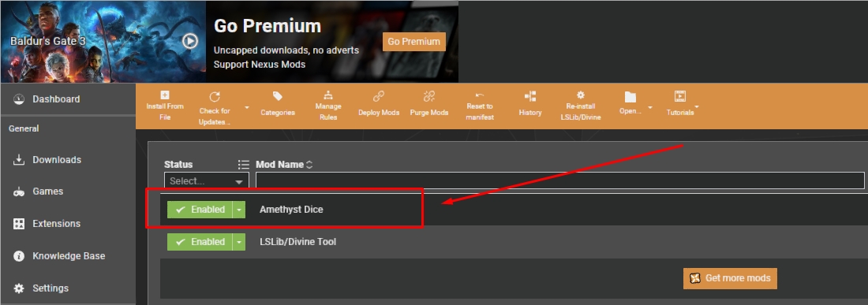Open Manage Rules in the toolbar
Screen dimensions: 868x305
pyautogui.click(x=328, y=106)
